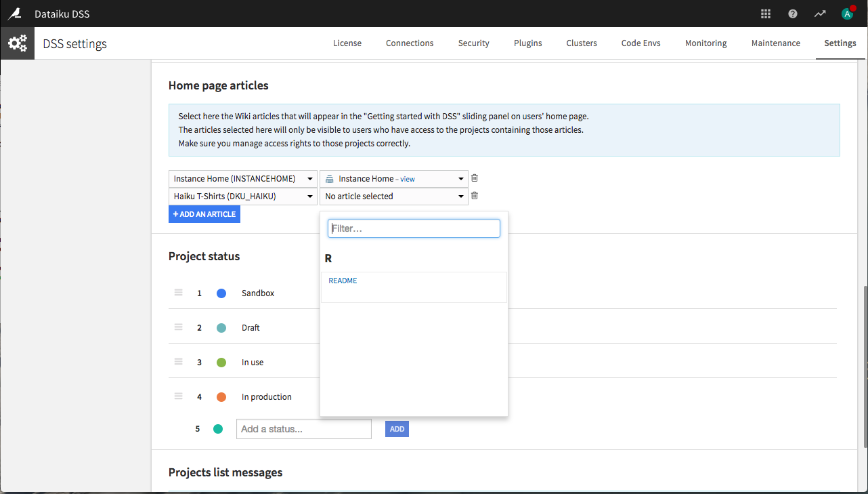
Task: Click the R group letter in dropdown
Action: pyautogui.click(x=328, y=259)
